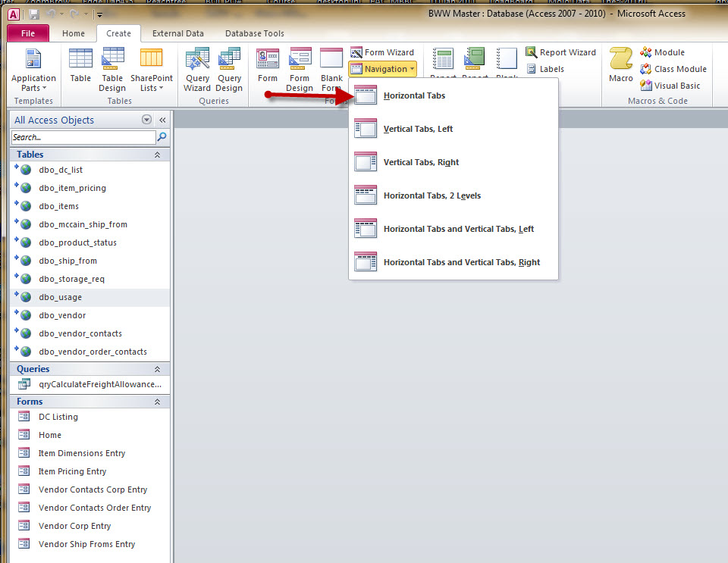
Task: Collapse the Tables group in navigation pane
Action: click(x=156, y=154)
